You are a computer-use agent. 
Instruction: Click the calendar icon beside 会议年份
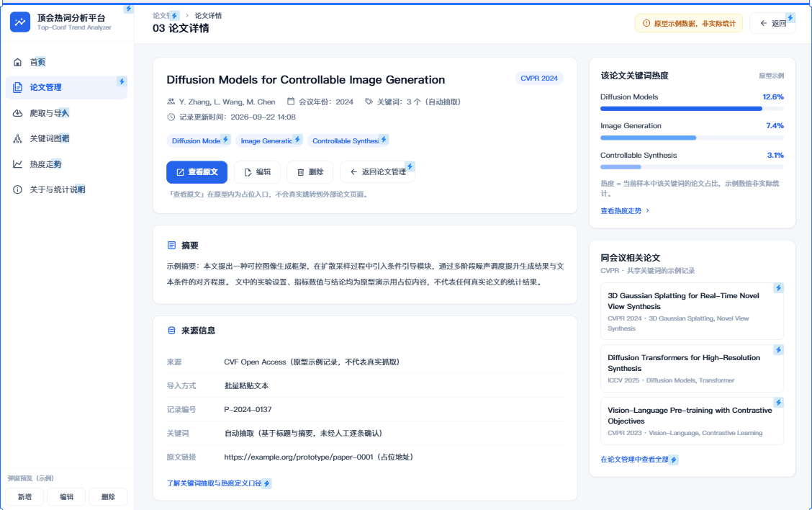(291, 102)
